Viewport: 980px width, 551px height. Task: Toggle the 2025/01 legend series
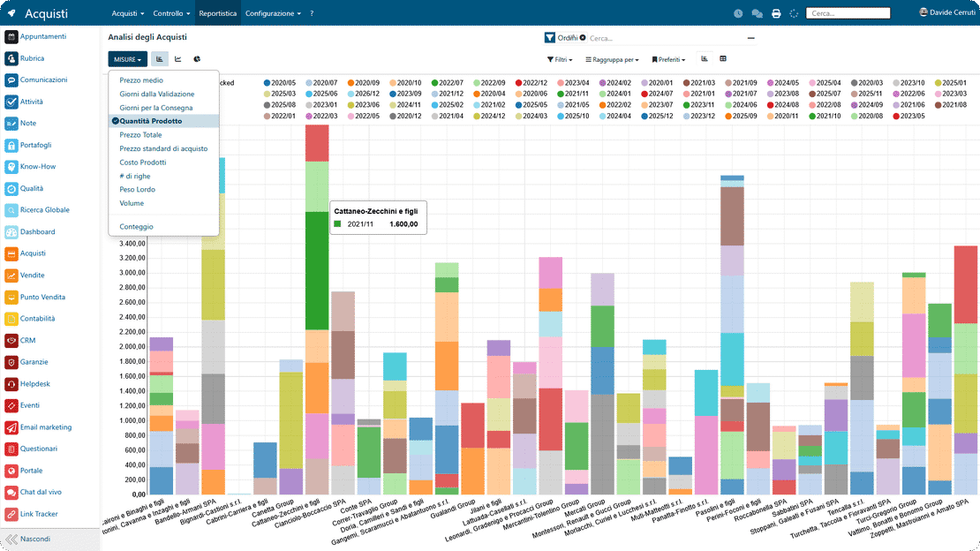(x=951, y=82)
